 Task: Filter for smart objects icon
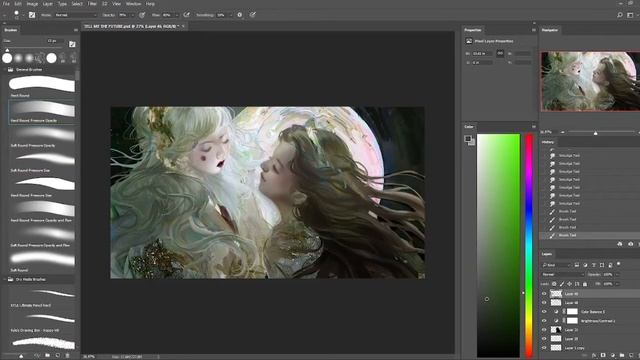pyautogui.click(x=610, y=265)
